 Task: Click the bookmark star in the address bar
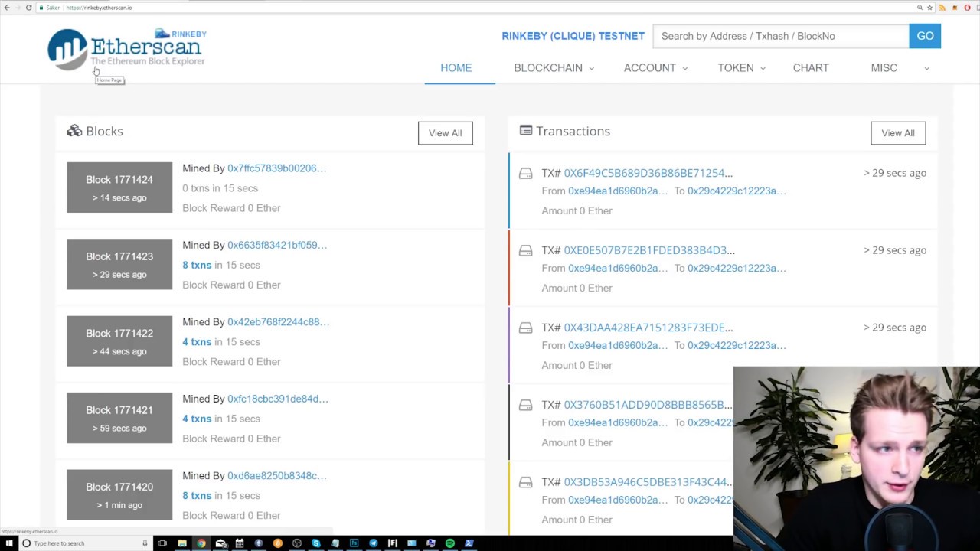pos(930,8)
